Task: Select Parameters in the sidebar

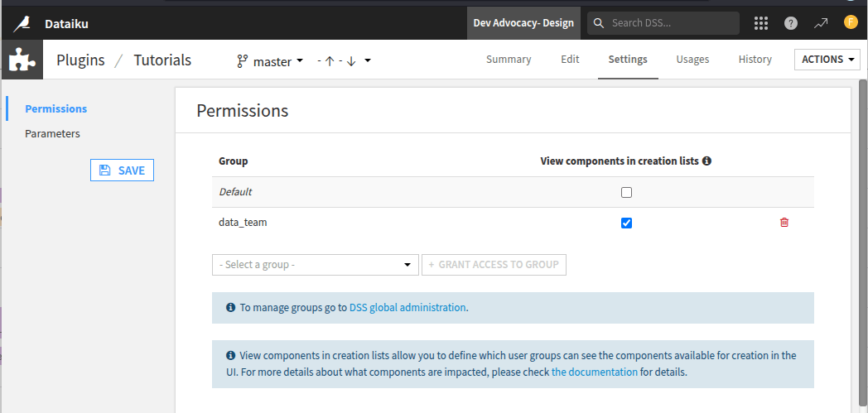Action: [52, 134]
